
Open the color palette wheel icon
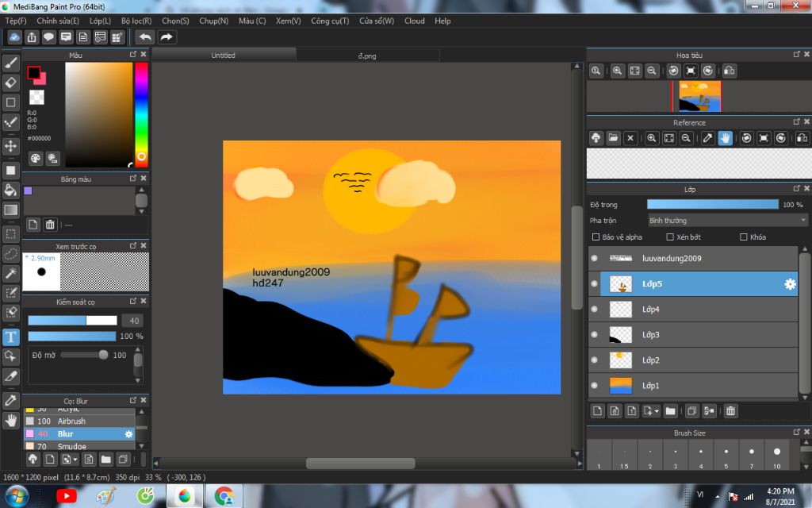tap(35, 159)
